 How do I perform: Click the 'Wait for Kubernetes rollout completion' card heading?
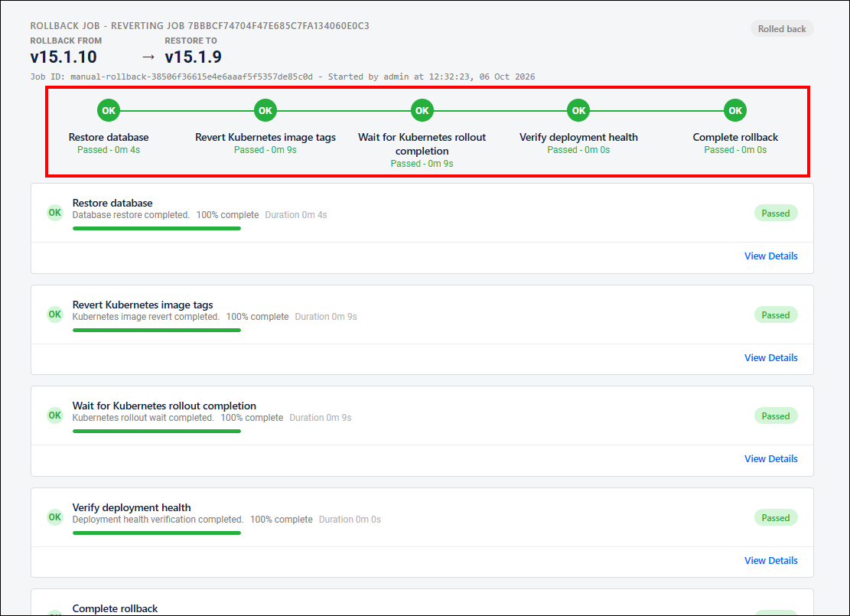tap(164, 406)
